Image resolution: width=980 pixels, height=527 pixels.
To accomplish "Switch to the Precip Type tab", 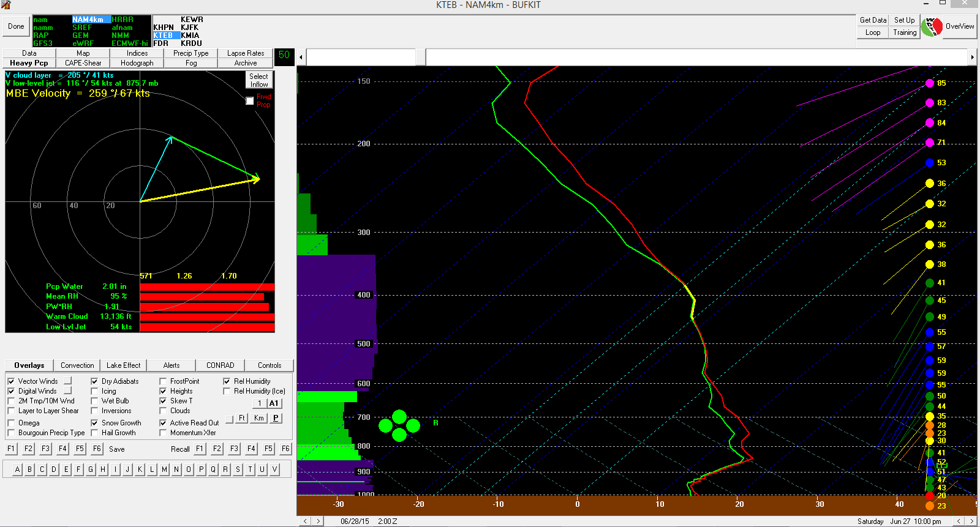I will point(191,53).
